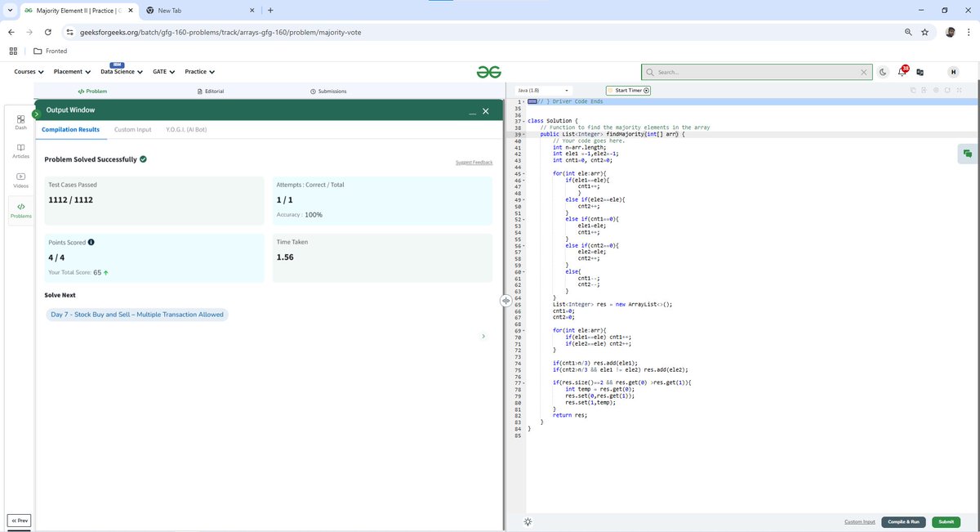Screen dimensions: 980x532
Task: Close the Majority Element II browser tab
Action: [x=130, y=10]
